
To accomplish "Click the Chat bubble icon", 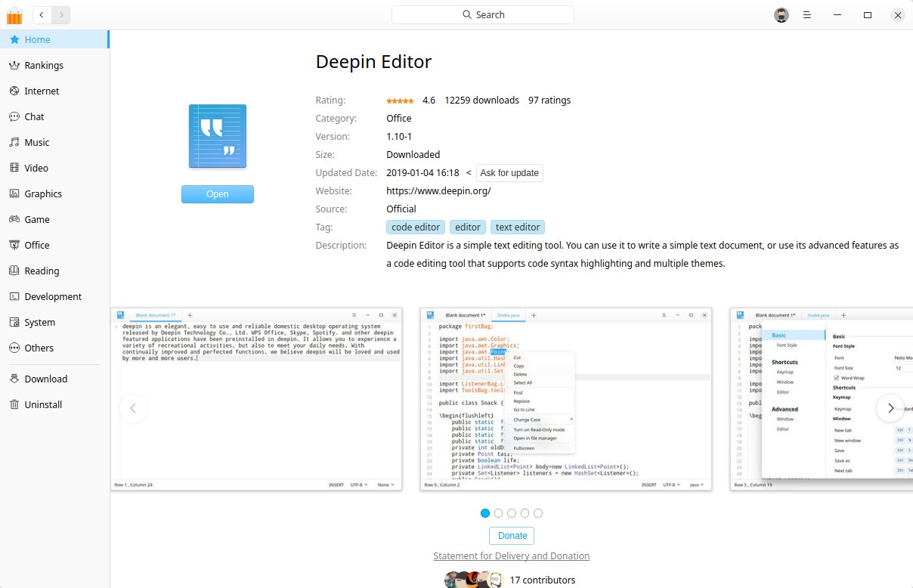I will tap(14, 116).
